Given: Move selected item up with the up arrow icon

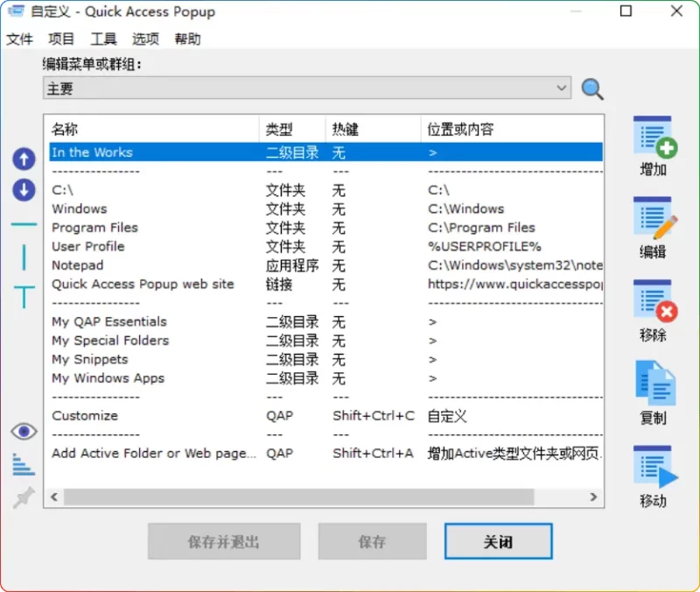Looking at the screenshot, I should pyautogui.click(x=24, y=159).
